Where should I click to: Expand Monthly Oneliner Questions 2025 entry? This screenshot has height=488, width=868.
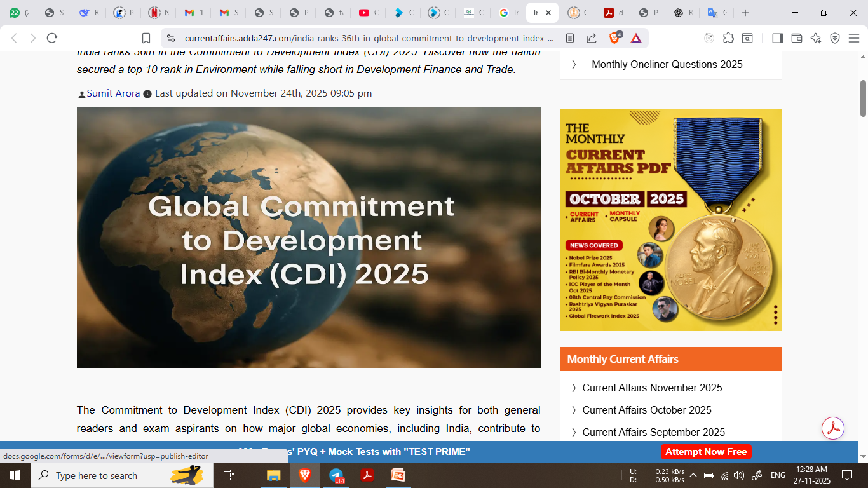tap(667, 64)
